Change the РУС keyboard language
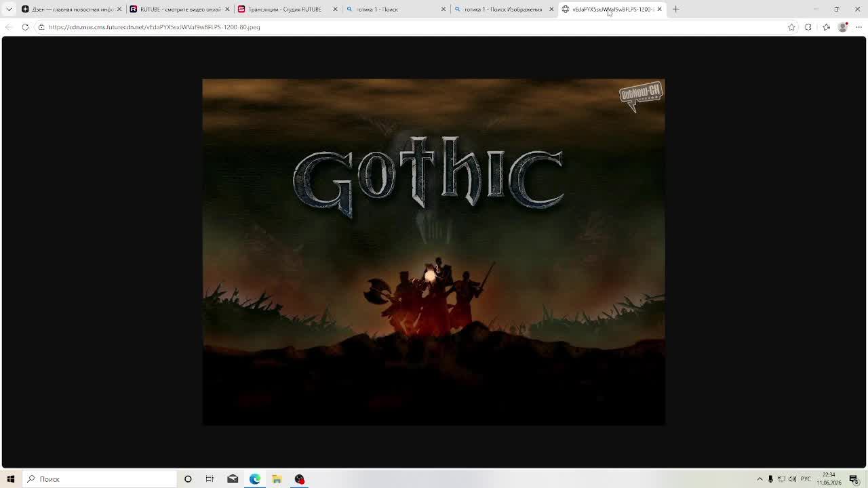 point(806,479)
